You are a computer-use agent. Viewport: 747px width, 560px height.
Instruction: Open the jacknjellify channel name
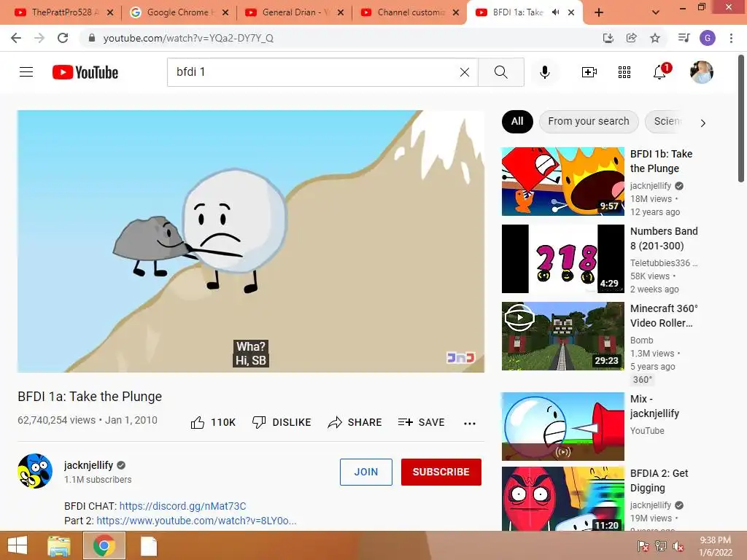(88, 464)
